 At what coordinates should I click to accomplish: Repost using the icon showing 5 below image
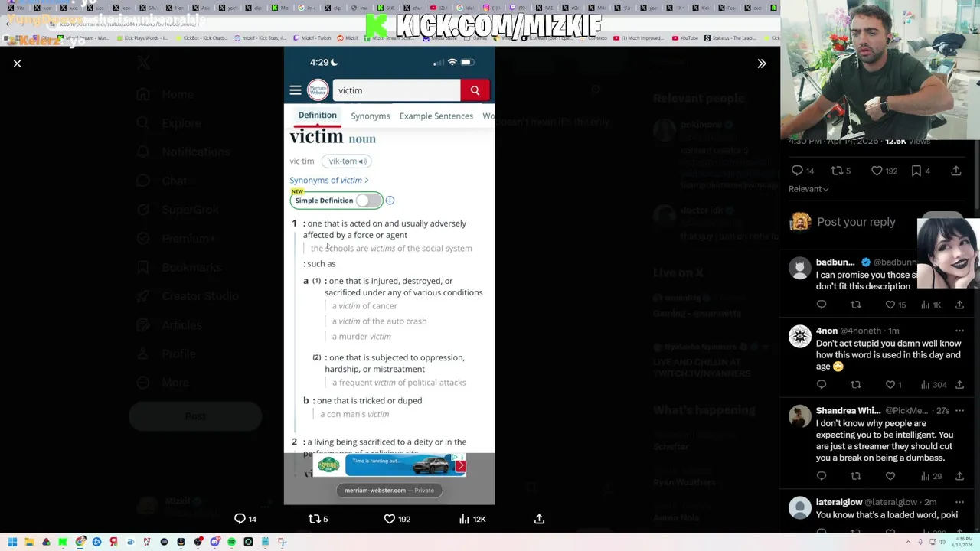(317, 519)
